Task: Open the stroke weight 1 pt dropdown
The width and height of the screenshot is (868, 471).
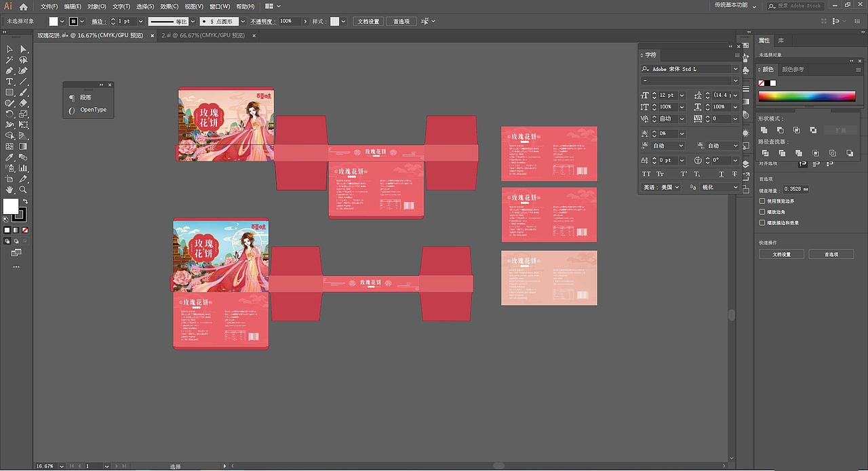Action: (x=141, y=22)
